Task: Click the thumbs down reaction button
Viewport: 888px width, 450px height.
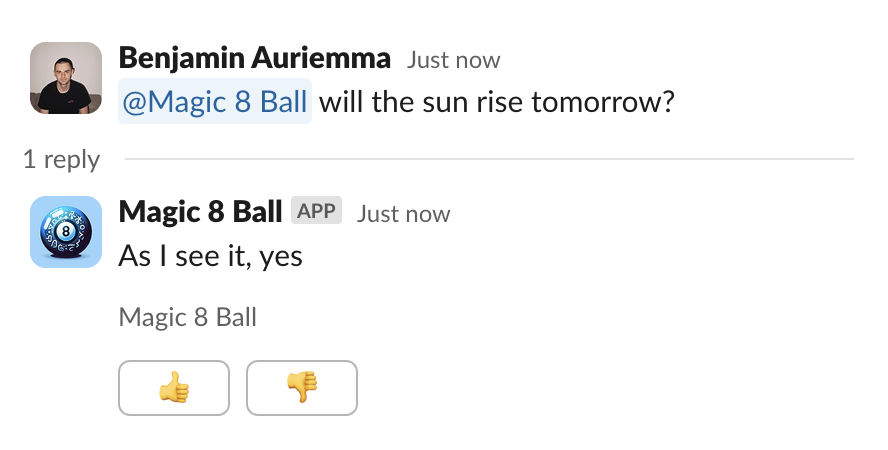Action: click(301, 387)
